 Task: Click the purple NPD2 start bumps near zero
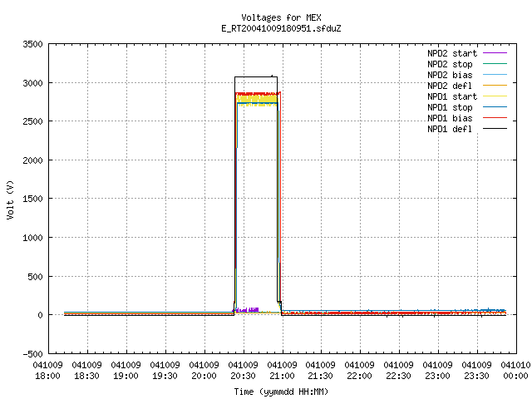tap(246, 310)
